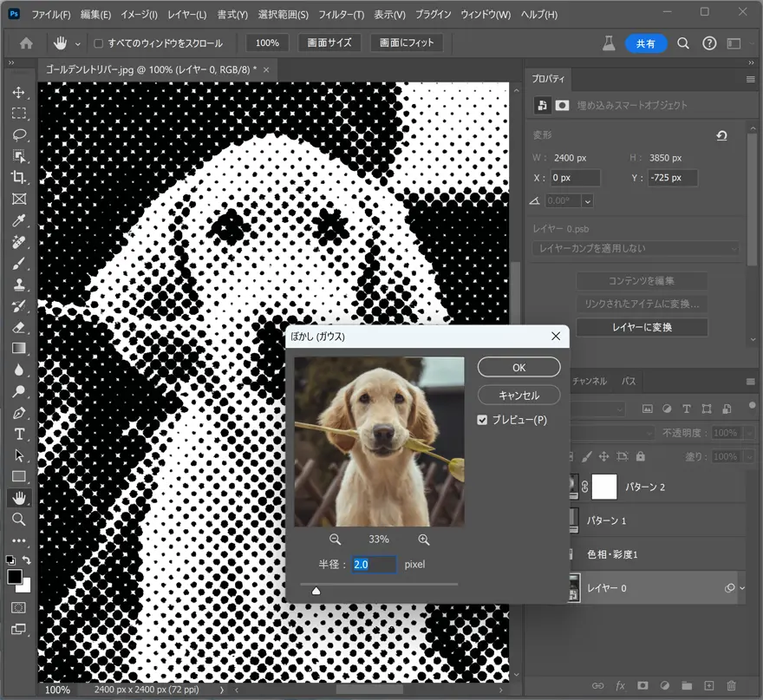Image resolution: width=763 pixels, height=700 pixels.
Task: Select the Zoom tool in the toolbar
Action: click(x=19, y=520)
